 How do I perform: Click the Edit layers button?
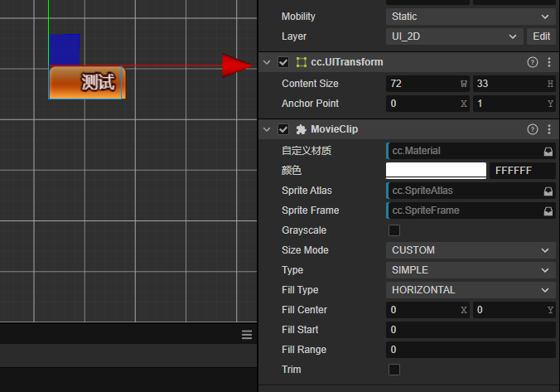541,36
